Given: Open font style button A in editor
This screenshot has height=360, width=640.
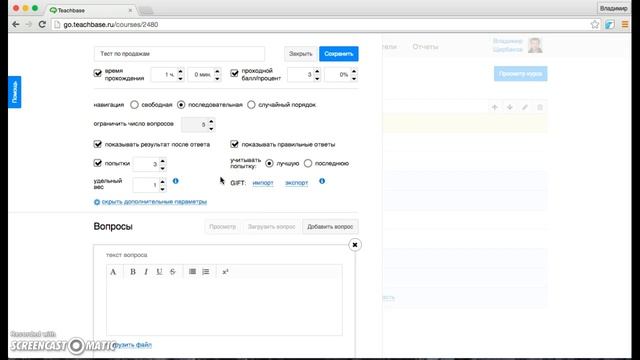Looking at the screenshot, I should pos(113,272).
